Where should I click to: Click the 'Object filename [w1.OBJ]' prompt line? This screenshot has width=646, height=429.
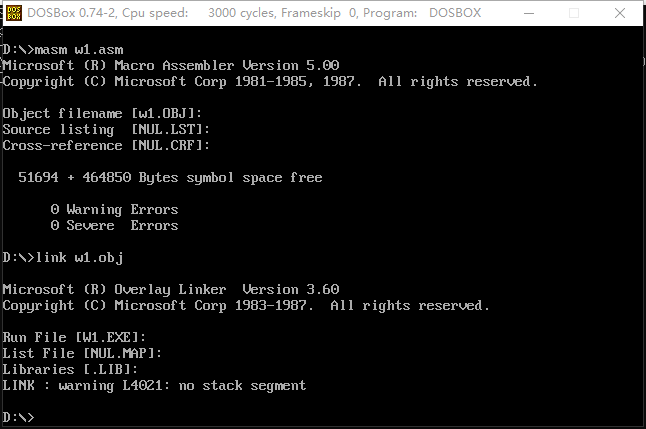point(102,114)
